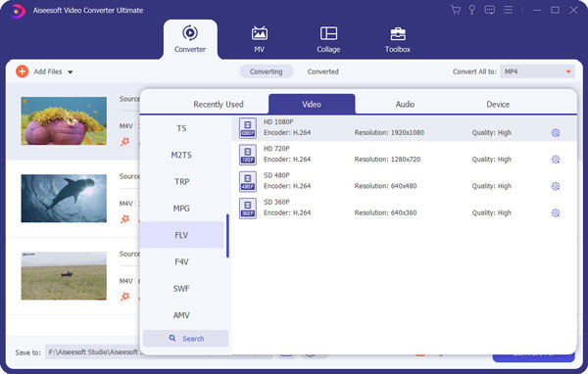Open the Convert All to MP4 dropdown
Screen dimensions: 588x374
[537, 71]
